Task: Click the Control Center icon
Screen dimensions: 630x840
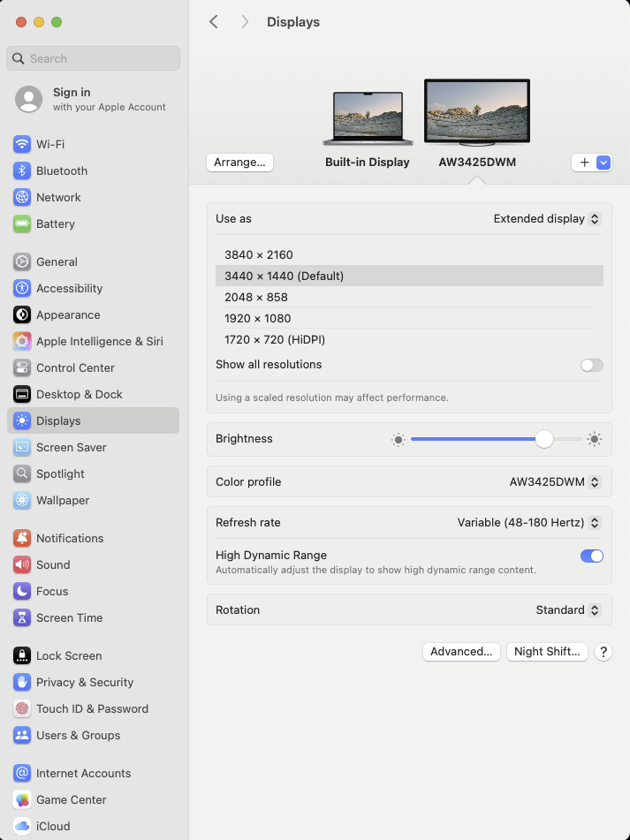Action: click(x=22, y=368)
